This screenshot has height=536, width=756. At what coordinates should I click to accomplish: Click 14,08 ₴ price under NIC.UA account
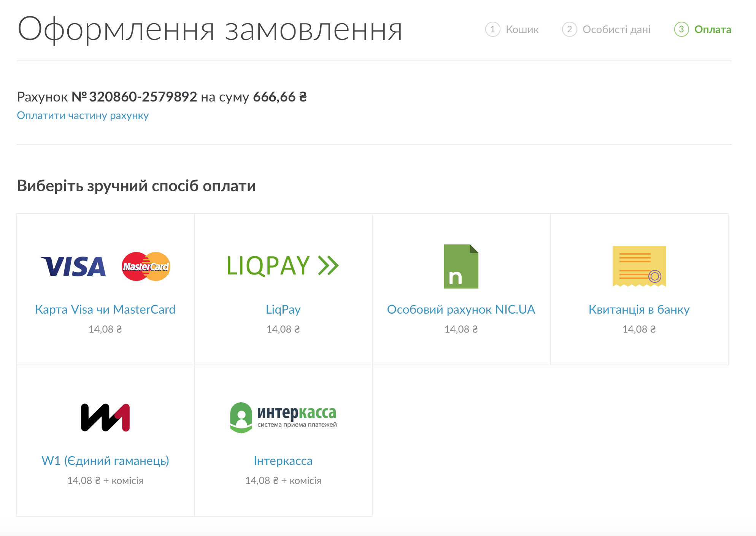coord(461,329)
